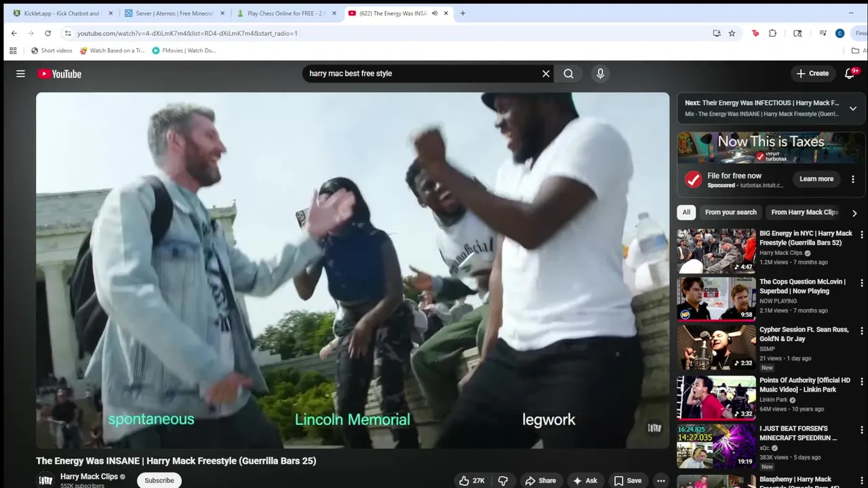The width and height of the screenshot is (868, 488).
Task: Open options for Points Of Authority video
Action: click(x=862, y=382)
